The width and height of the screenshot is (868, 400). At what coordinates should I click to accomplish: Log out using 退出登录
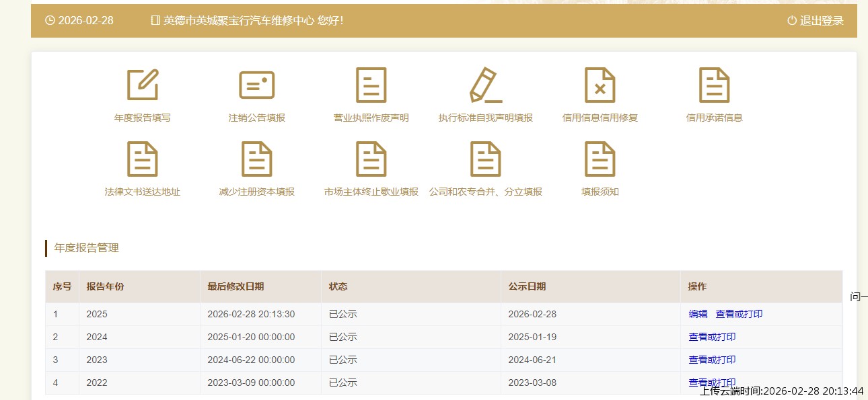(x=815, y=21)
